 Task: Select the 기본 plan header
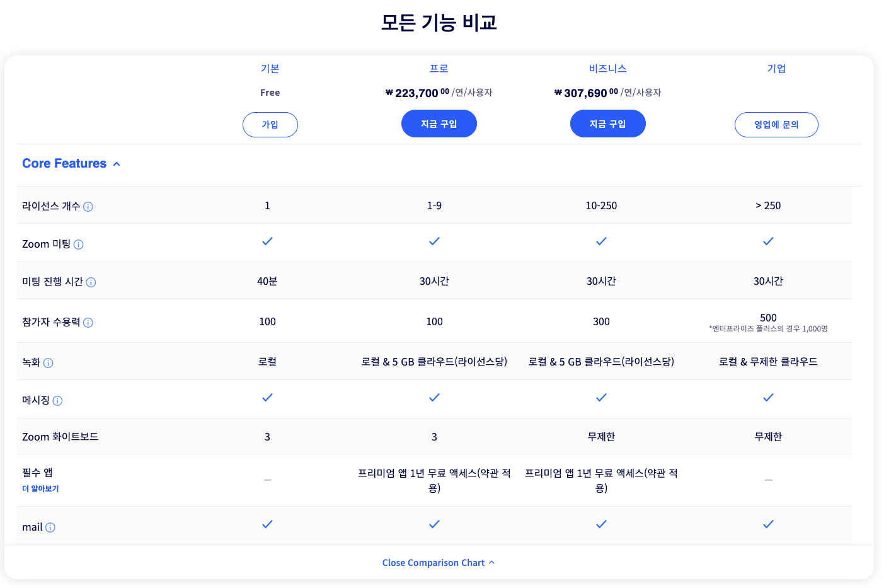tap(270, 68)
